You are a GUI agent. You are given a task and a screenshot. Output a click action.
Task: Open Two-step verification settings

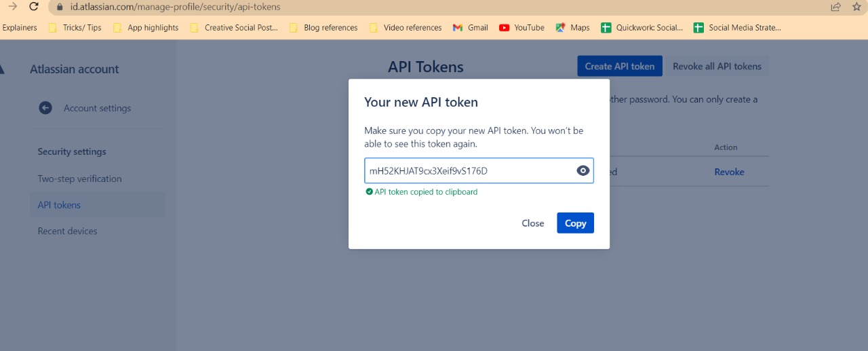tap(79, 179)
